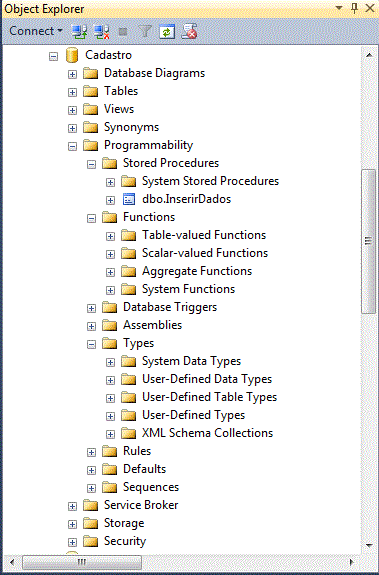
Task: Toggle the Object Explorer auto-hide pin
Action: 354,8
